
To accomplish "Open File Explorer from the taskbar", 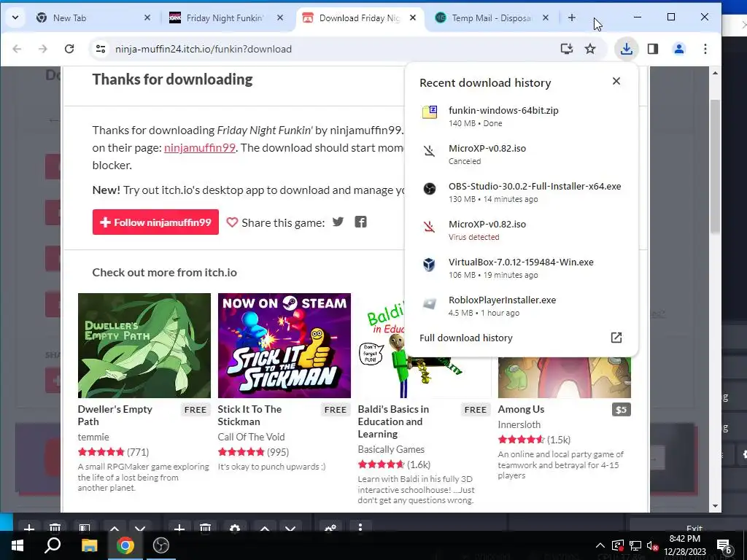I will [x=89, y=545].
